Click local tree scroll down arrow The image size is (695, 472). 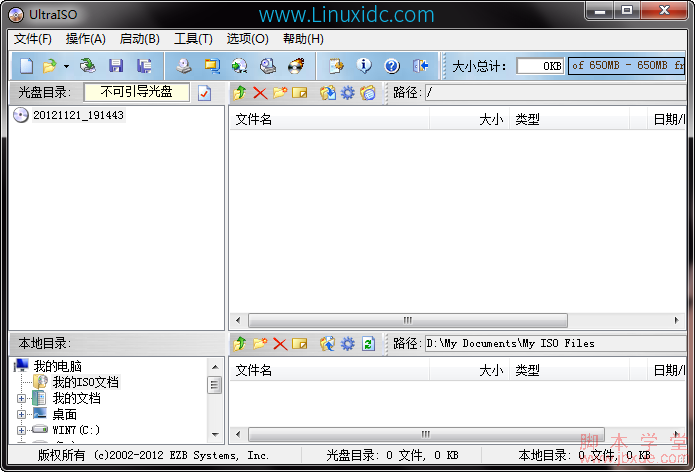point(215,435)
